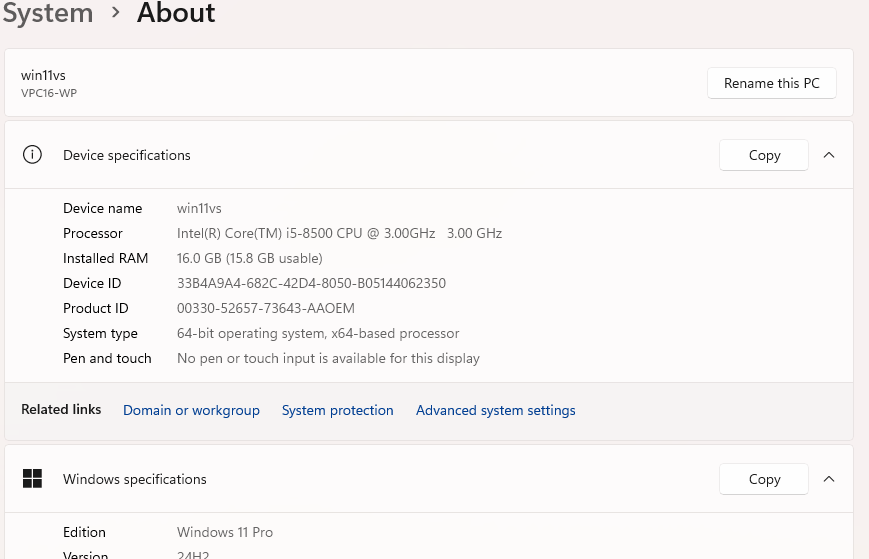Collapse the Windows specifications section chevron
This screenshot has width=869, height=559.
pos(829,479)
